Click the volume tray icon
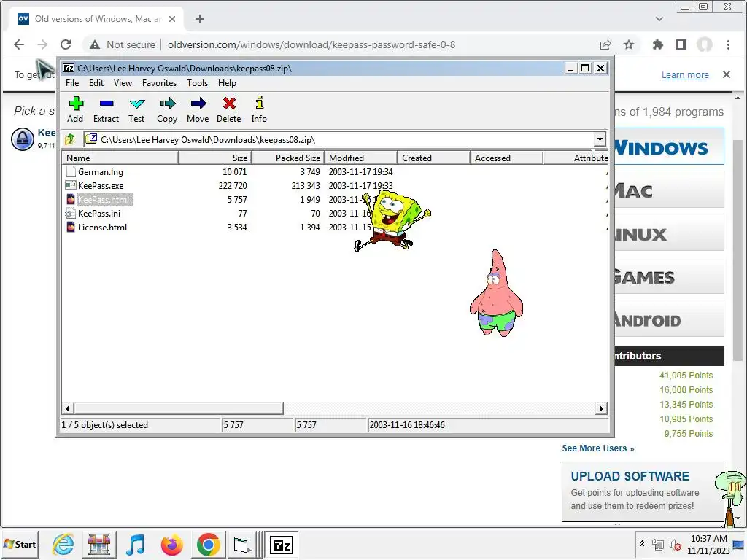The height and width of the screenshot is (560, 747). tap(675, 545)
